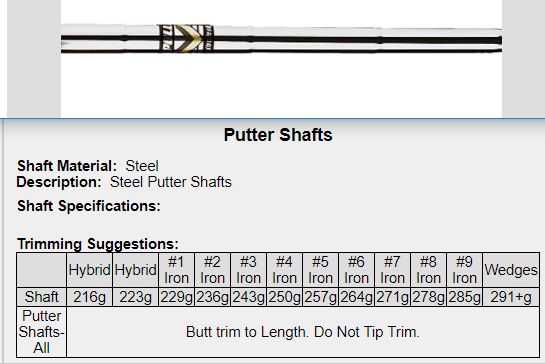Screen dimensions: 545x364
Task: Click the Putter Shafts-All row label
Action: [x=41, y=332]
